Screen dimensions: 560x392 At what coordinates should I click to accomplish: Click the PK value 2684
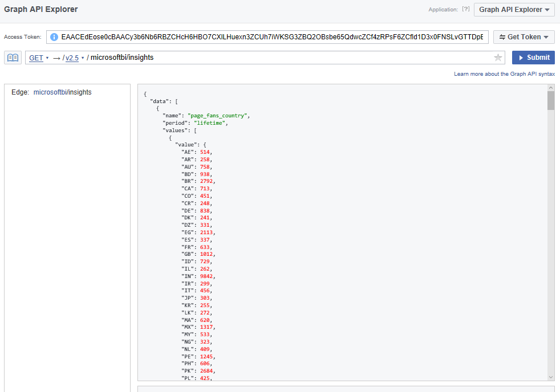point(206,371)
